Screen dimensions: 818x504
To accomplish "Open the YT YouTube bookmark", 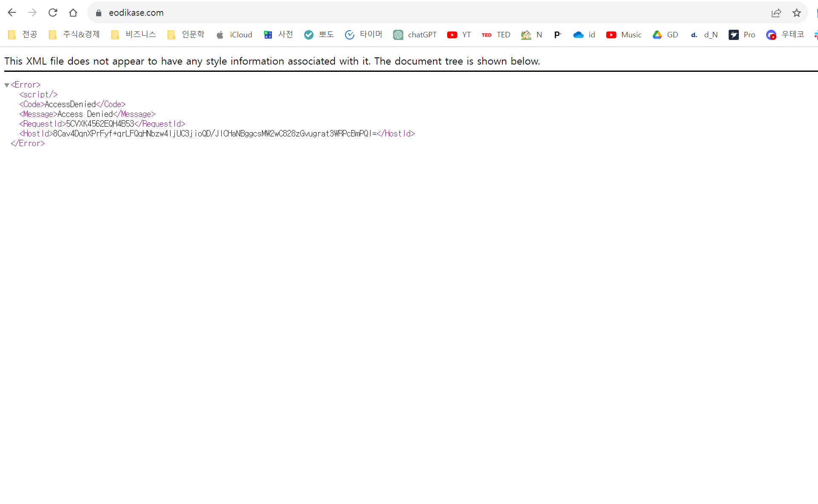I will (459, 34).
